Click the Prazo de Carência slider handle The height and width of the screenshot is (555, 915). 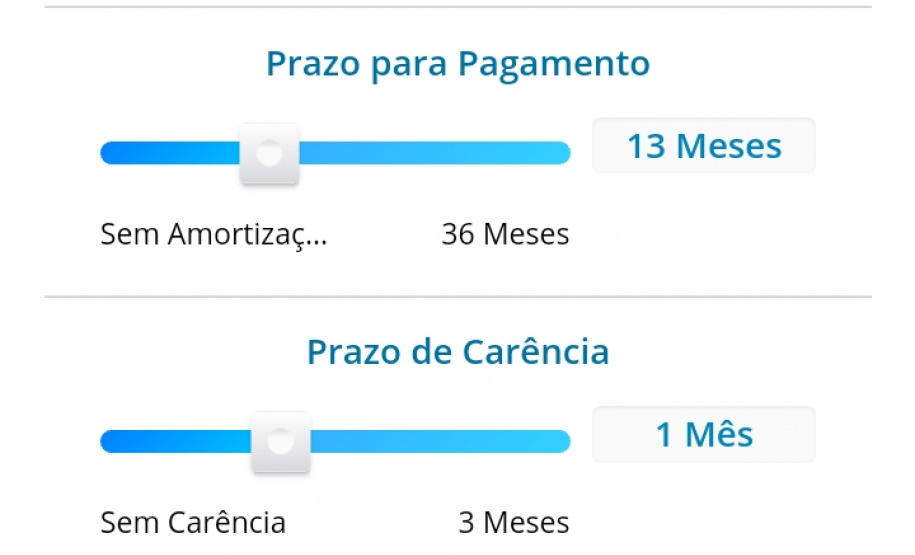(281, 441)
